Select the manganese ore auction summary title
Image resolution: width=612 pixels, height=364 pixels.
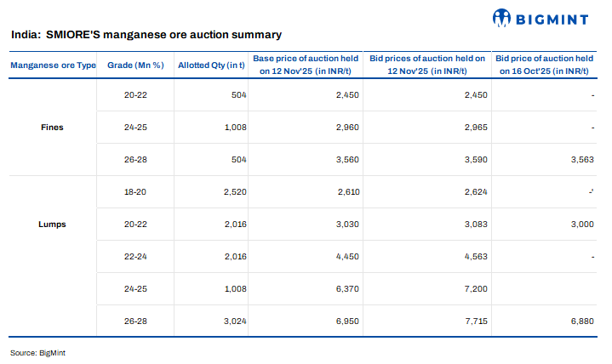tap(146, 35)
